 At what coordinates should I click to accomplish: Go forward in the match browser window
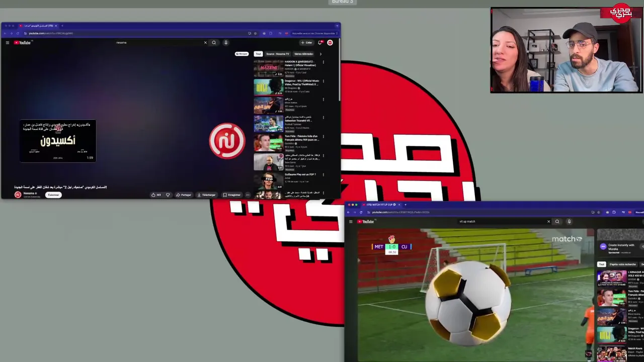[x=355, y=212]
